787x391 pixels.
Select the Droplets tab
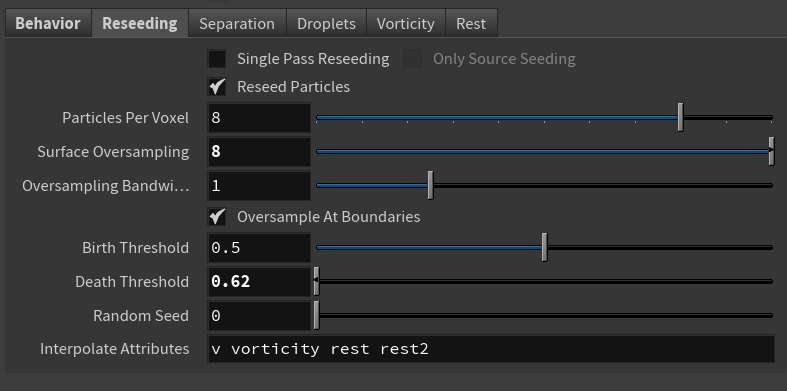pyautogui.click(x=326, y=24)
